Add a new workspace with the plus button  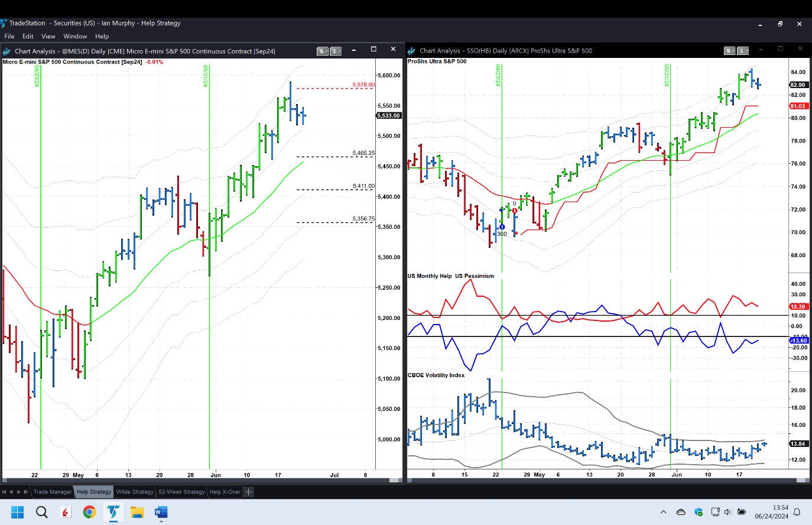(x=249, y=492)
